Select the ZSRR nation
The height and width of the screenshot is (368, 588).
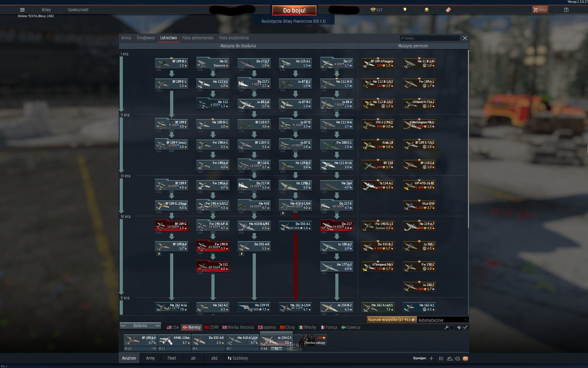[211, 327]
